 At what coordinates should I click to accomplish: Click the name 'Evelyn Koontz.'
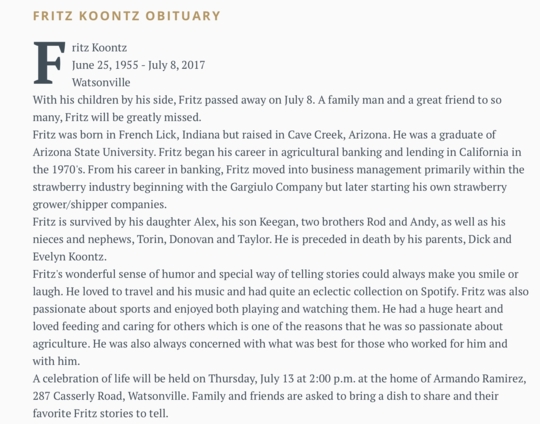70,257
